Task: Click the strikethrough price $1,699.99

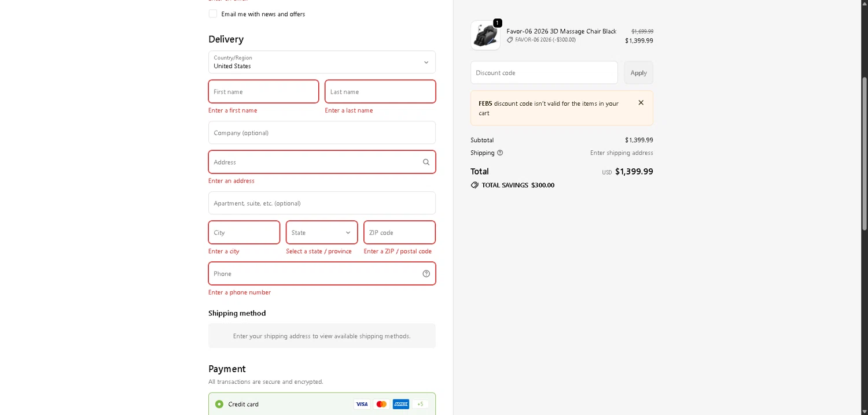Action: [x=642, y=31]
